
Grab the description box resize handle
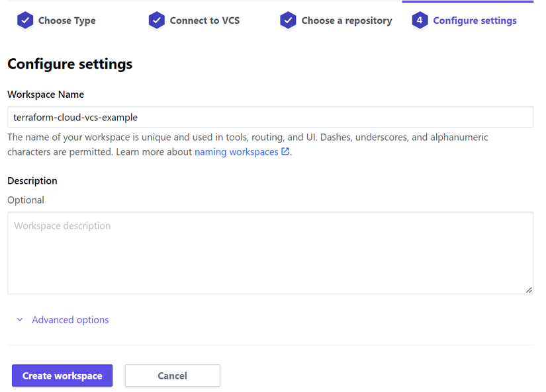529,290
